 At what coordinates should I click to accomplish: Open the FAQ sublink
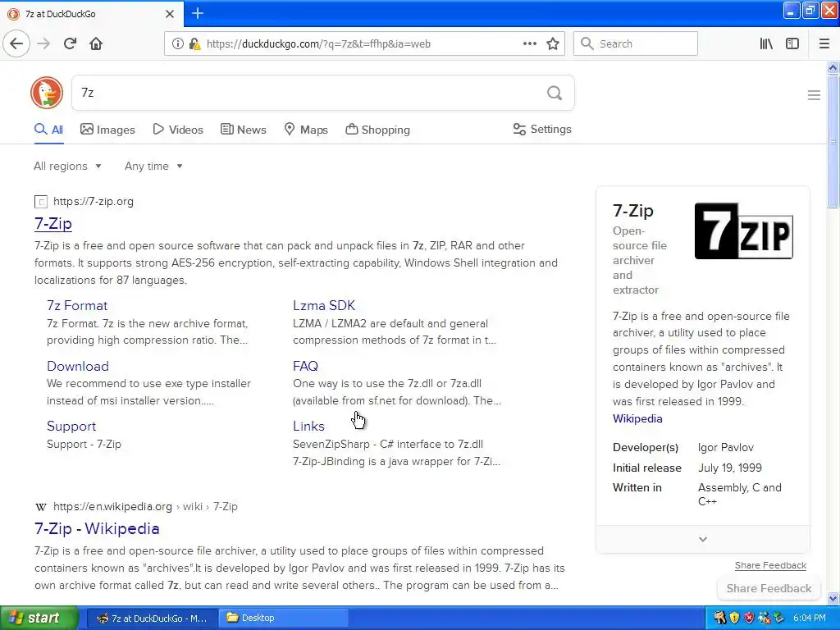point(305,366)
